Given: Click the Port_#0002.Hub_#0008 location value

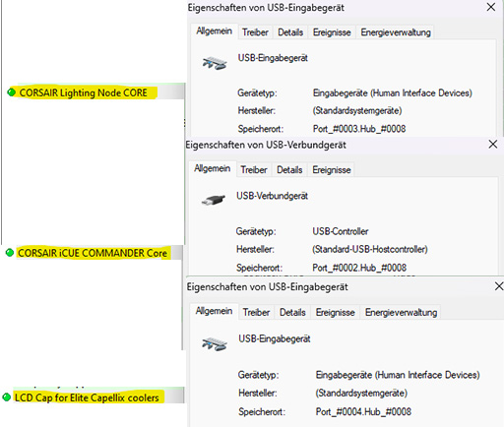Looking at the screenshot, I should tap(359, 268).
